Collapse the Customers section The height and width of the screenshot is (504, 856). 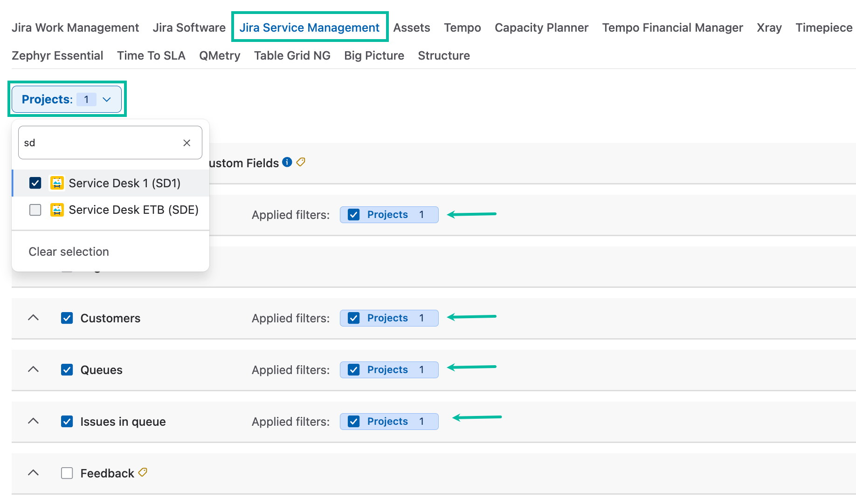tap(33, 318)
